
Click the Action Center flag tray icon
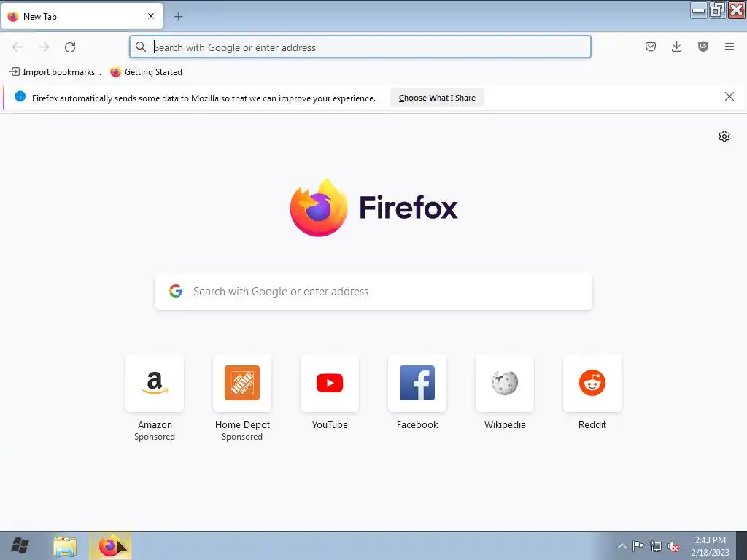tap(638, 546)
